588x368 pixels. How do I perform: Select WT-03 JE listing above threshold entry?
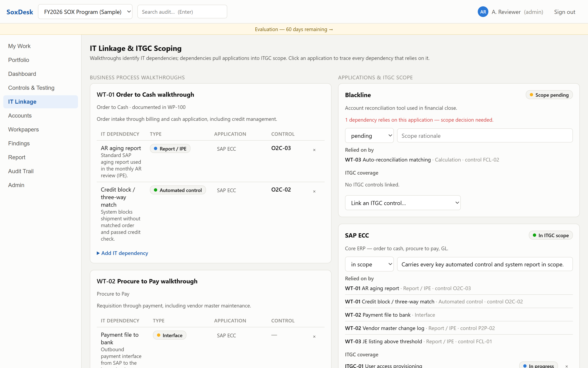click(x=418, y=341)
